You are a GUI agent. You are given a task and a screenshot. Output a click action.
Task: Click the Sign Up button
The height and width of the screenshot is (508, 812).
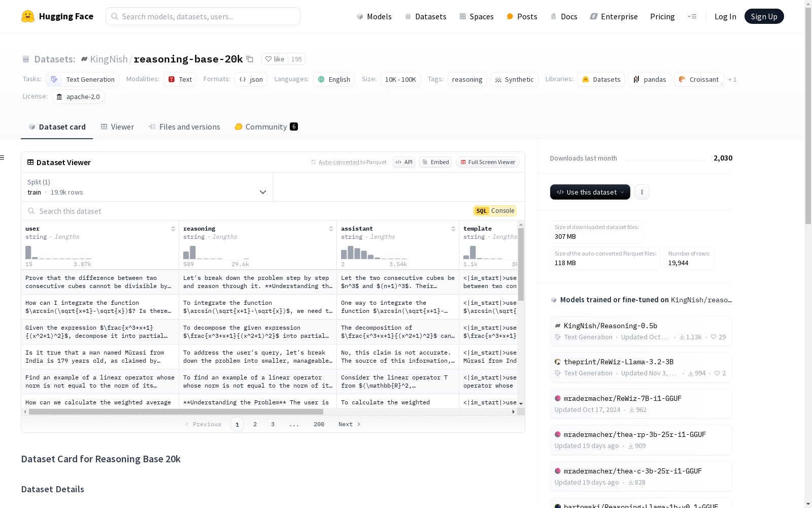(764, 16)
